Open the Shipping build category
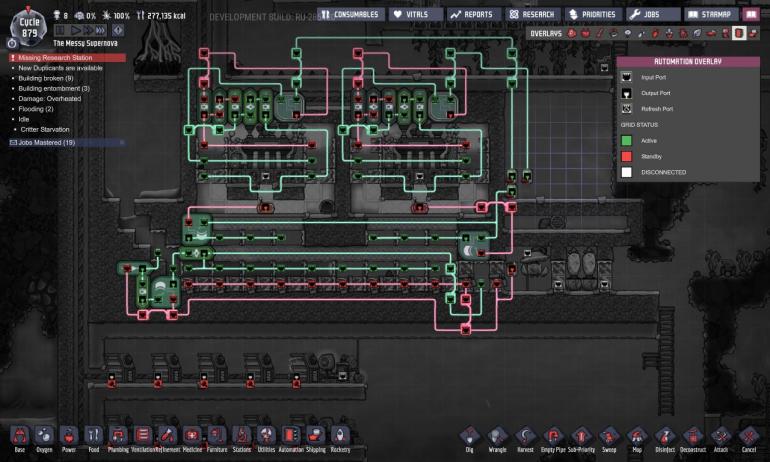This screenshot has height=462, width=770. (315, 437)
